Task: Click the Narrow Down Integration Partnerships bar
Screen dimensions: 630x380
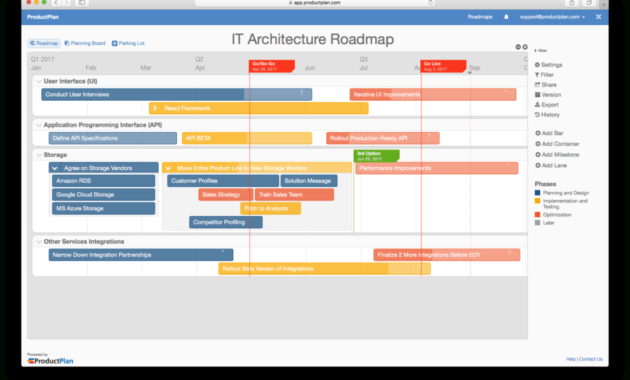Action: click(141, 255)
